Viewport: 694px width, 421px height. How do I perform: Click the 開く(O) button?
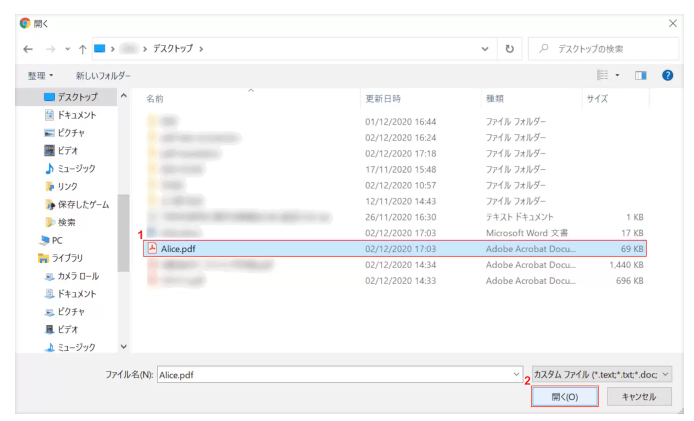point(565,397)
